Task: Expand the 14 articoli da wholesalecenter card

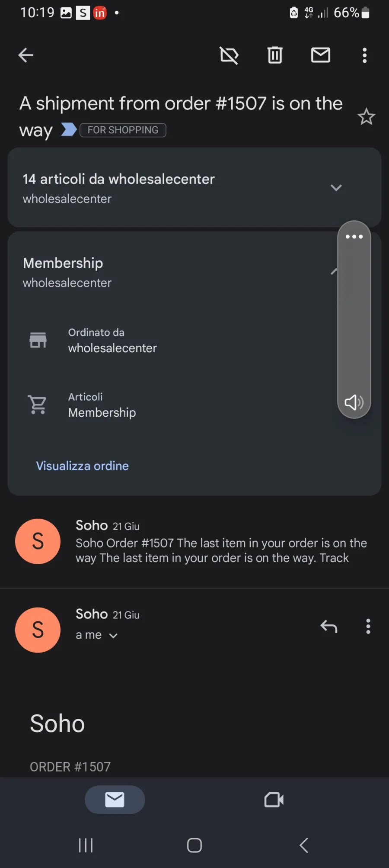Action: (194, 187)
